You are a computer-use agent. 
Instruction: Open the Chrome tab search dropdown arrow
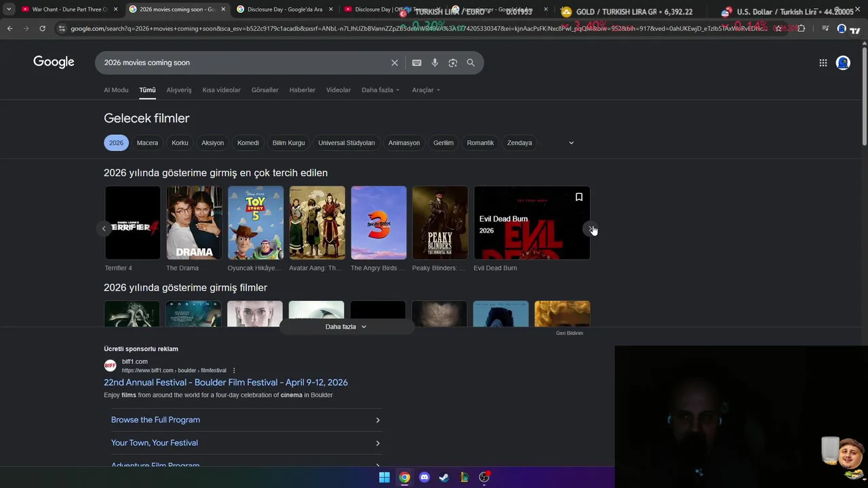pos(9,9)
